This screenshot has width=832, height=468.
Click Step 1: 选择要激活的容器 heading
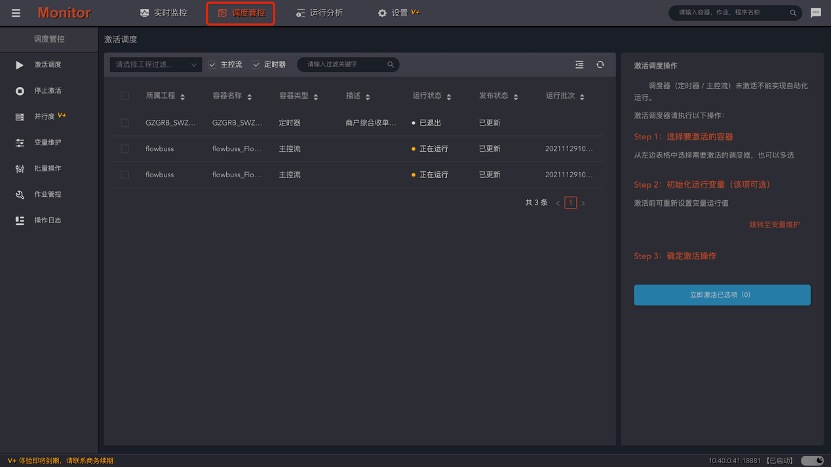click(x=683, y=137)
